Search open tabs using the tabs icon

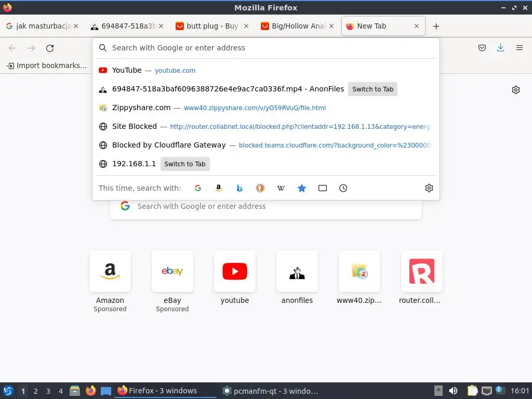point(322,188)
